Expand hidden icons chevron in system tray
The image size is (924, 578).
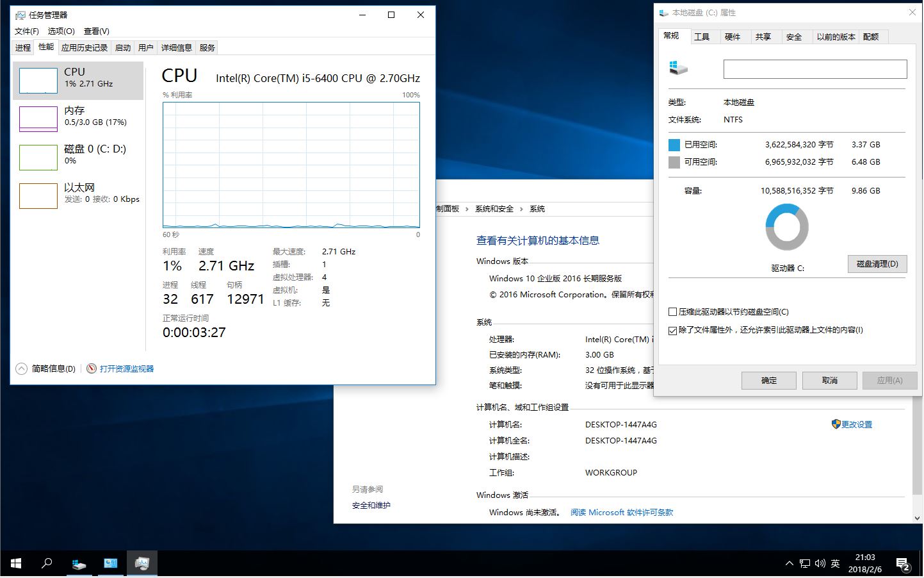coord(789,563)
